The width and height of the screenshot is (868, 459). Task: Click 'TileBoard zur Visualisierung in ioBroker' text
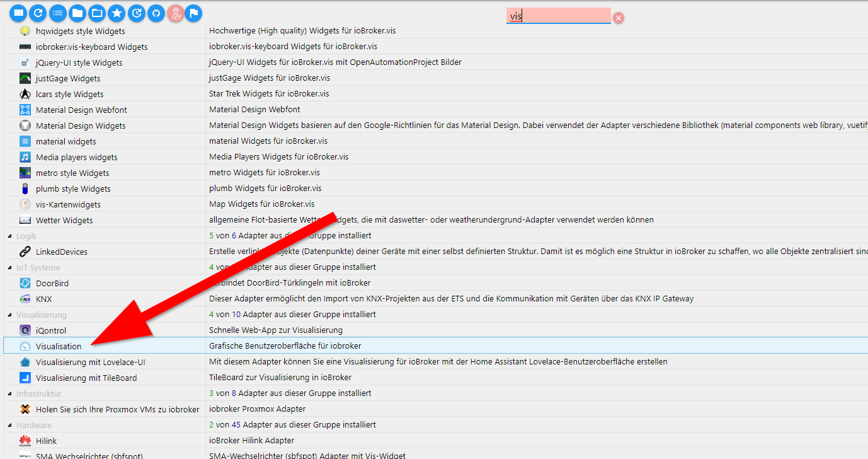tap(280, 378)
